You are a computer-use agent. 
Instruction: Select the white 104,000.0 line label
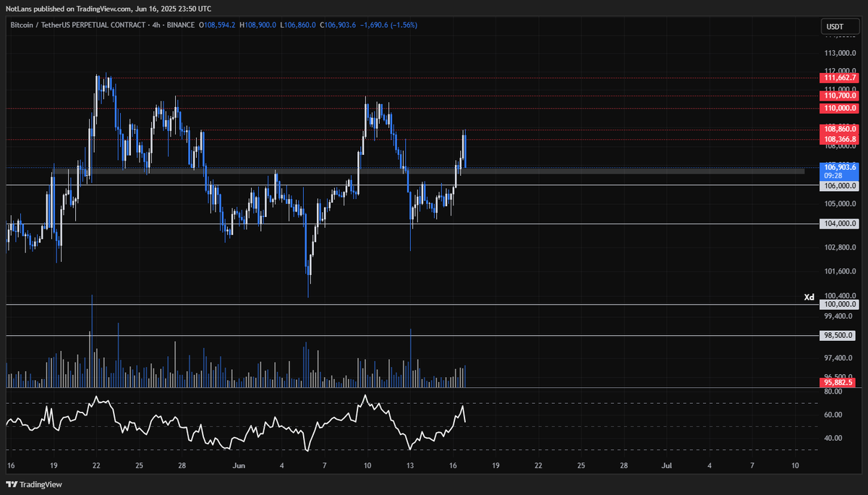tap(839, 224)
